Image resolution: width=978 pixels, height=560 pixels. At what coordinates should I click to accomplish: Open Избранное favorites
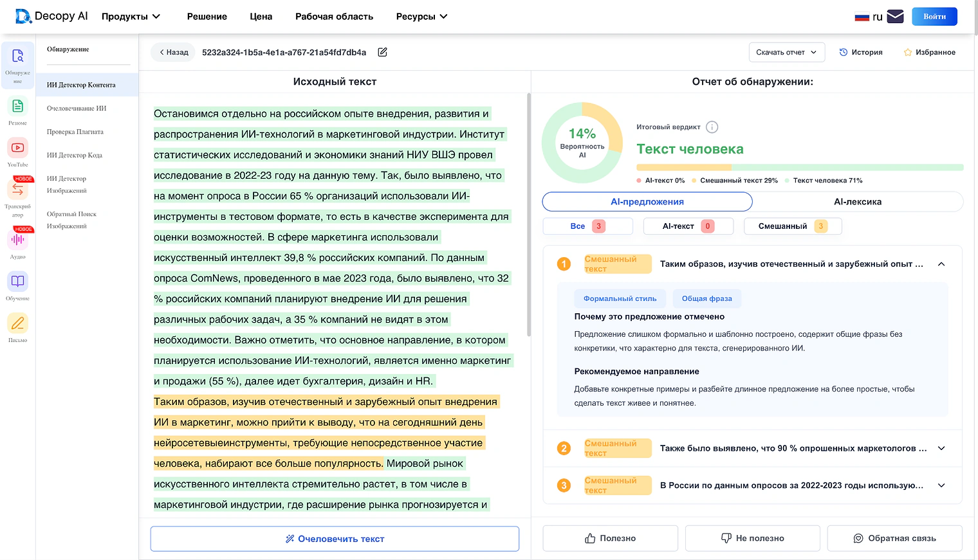929,52
